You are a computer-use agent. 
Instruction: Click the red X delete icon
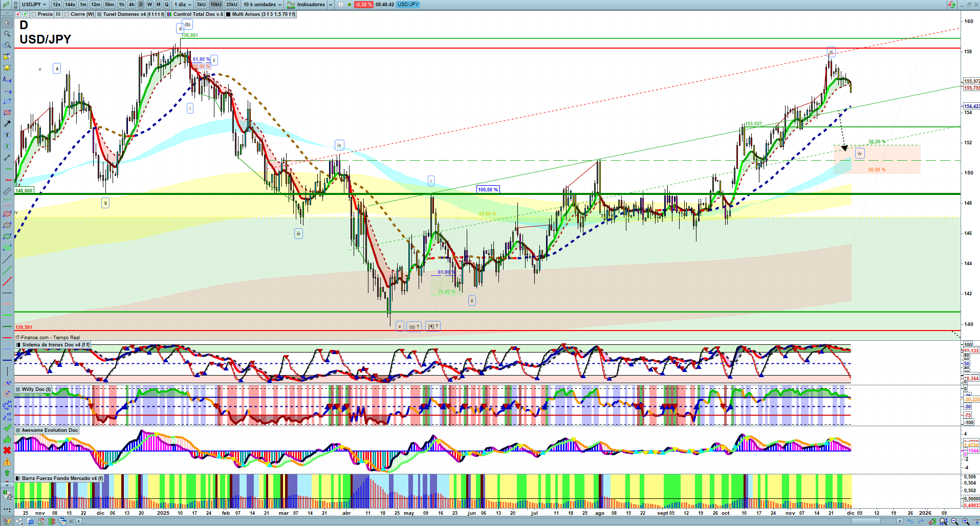pyautogui.click(x=7, y=450)
